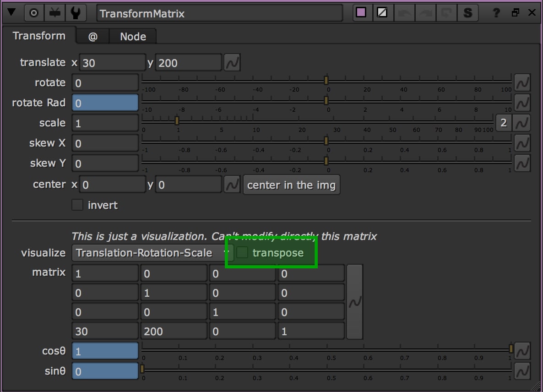Open the purple node color swatch
This screenshot has height=392, width=543.
click(361, 13)
